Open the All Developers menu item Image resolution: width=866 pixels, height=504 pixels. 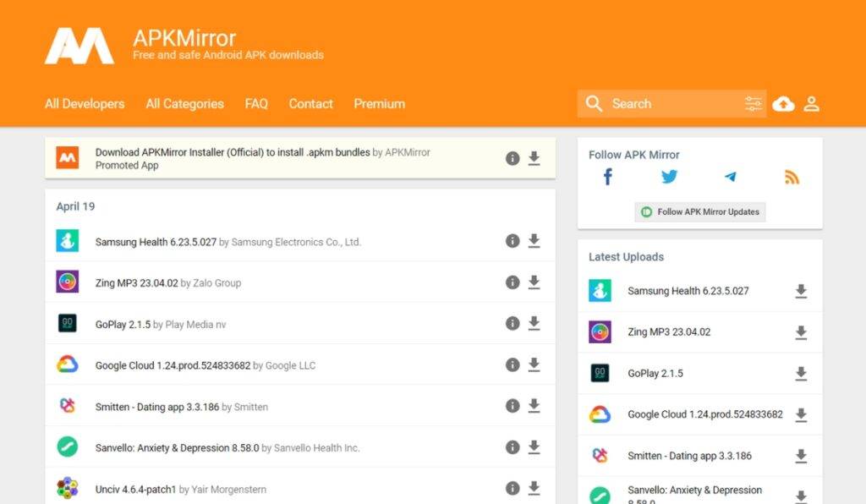tap(85, 104)
